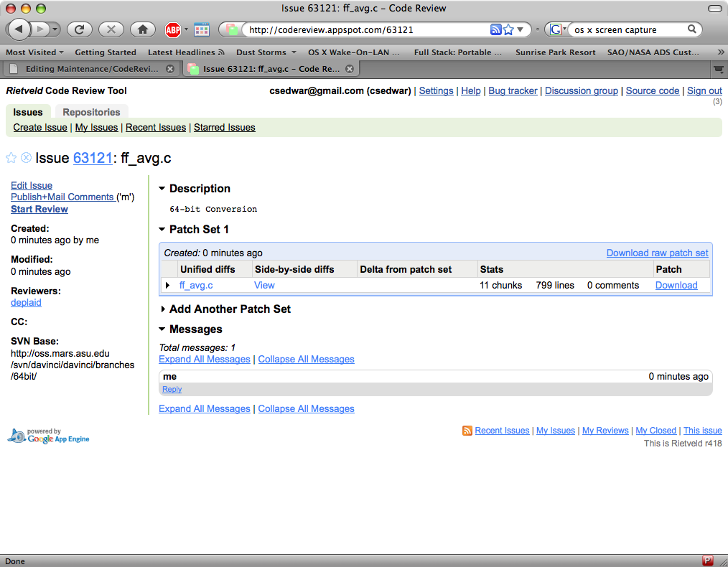The height and width of the screenshot is (567, 728).
Task: Go to the Home page icon
Action: coord(143,29)
